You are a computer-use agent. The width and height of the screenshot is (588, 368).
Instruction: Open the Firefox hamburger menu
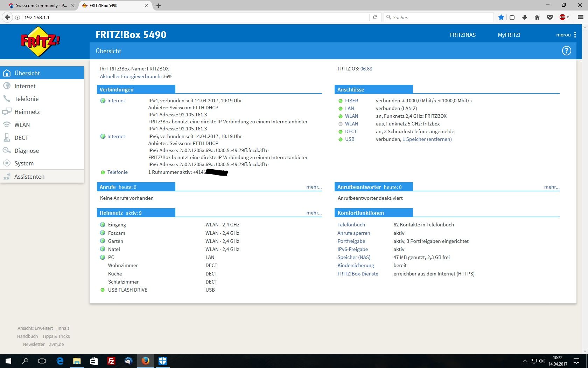pos(581,17)
